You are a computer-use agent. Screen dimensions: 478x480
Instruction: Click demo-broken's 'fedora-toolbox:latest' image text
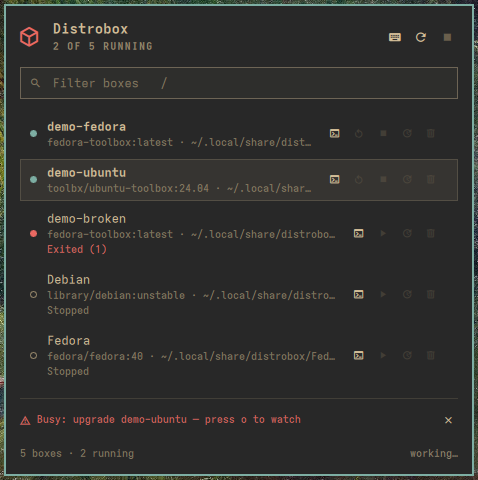pos(110,234)
